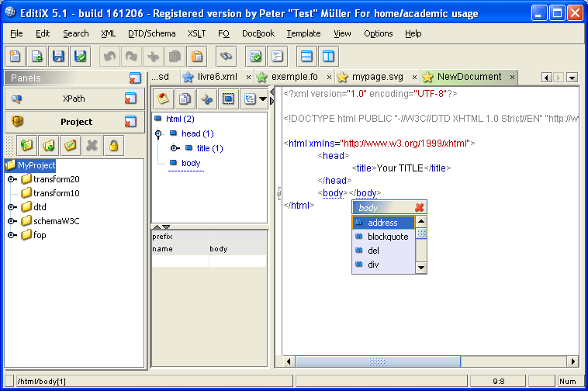Click the new file icon with green plus
Image resolution: width=588 pixels, height=391 pixels.
pyautogui.click(x=36, y=57)
